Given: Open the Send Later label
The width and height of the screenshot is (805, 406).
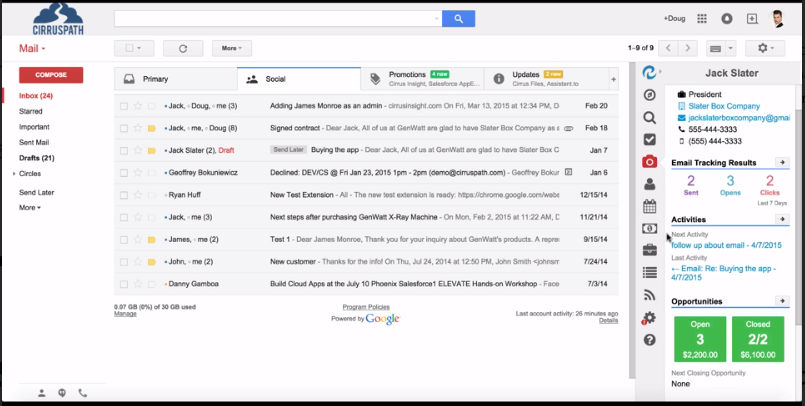Looking at the screenshot, I should (36, 193).
